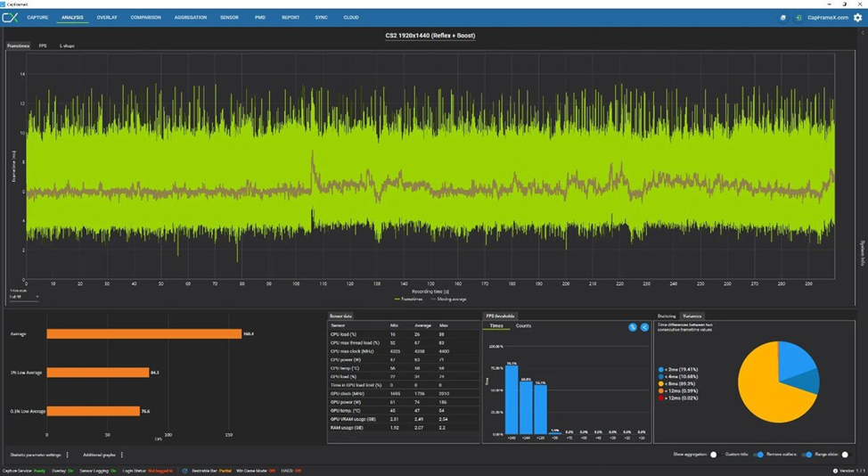Viewport: 868px width, 476px height.
Task: Expand Additional graphs options menu
Action: pyautogui.click(x=122, y=455)
